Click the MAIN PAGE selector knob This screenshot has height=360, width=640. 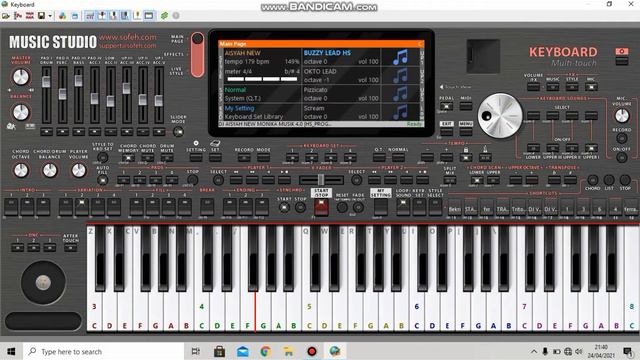pyautogui.click(x=198, y=38)
